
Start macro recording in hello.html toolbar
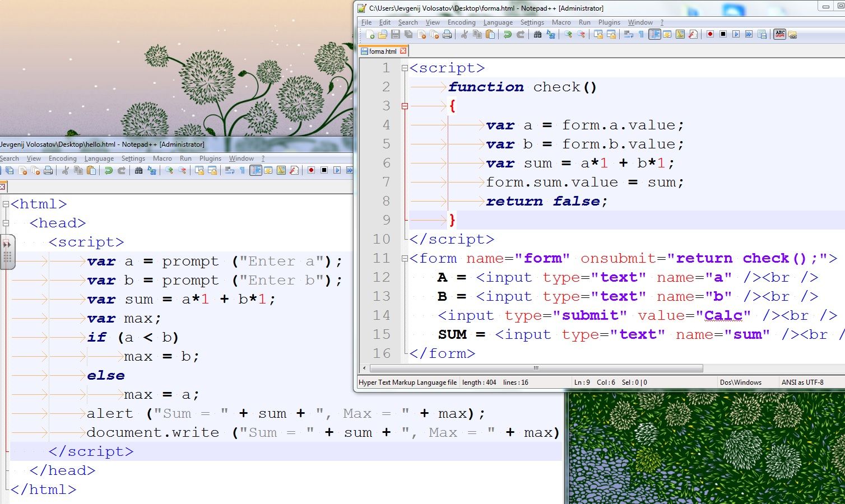[311, 170]
